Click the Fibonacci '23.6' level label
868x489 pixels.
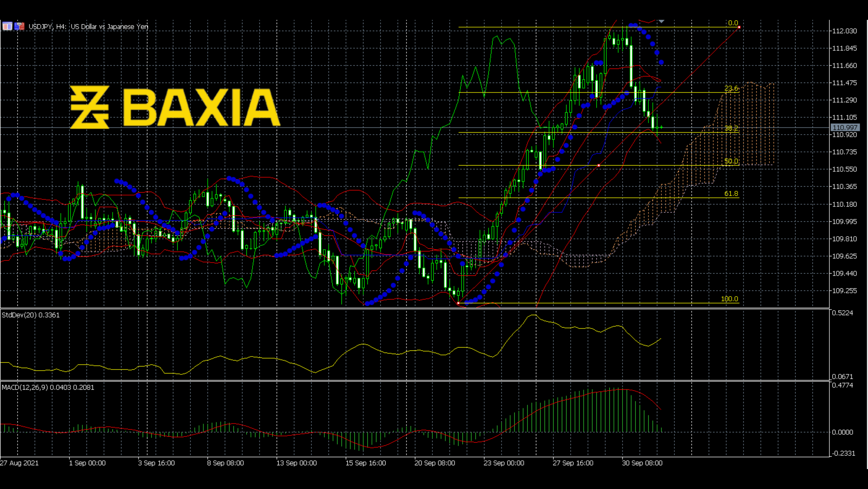tap(731, 88)
